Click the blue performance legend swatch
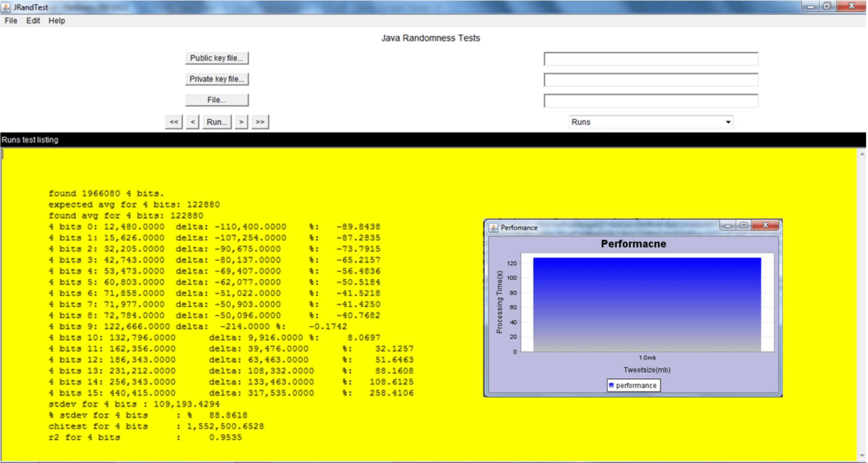The height and width of the screenshot is (463, 868). click(x=611, y=385)
